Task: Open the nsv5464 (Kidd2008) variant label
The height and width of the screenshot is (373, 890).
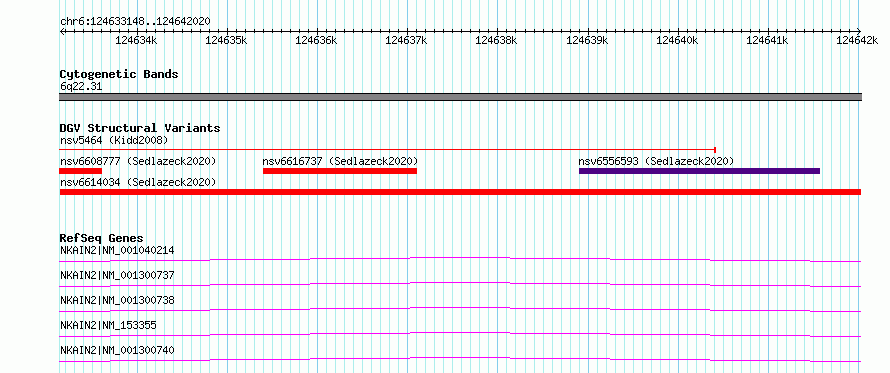Action: (x=114, y=140)
